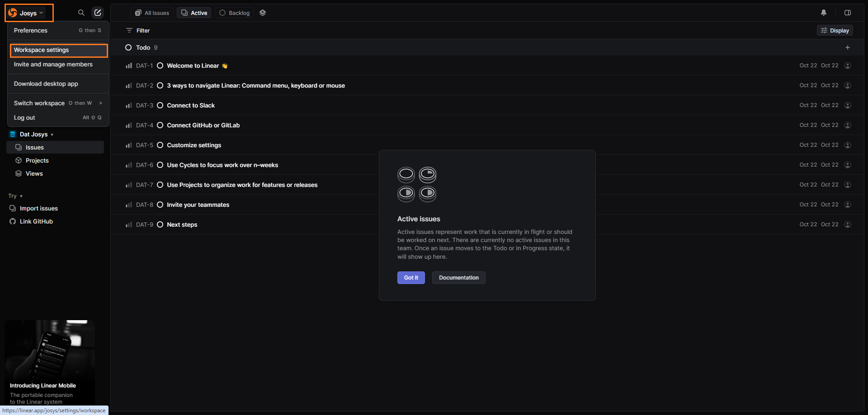The image size is (868, 415).
Task: Switch to Active tab
Action: coord(194,13)
